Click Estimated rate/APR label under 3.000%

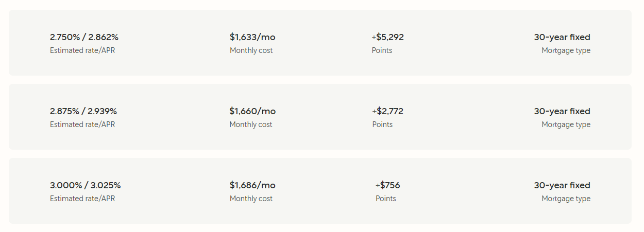(x=82, y=199)
